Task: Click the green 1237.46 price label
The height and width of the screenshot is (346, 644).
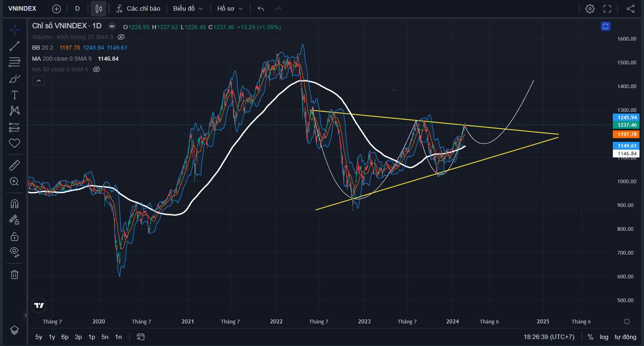Action: (x=626, y=125)
